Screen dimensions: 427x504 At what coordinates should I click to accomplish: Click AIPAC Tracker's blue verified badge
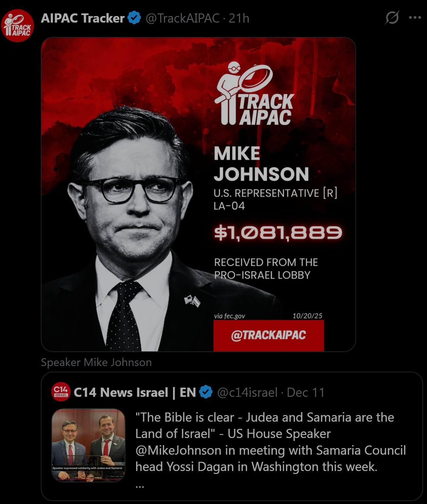134,18
